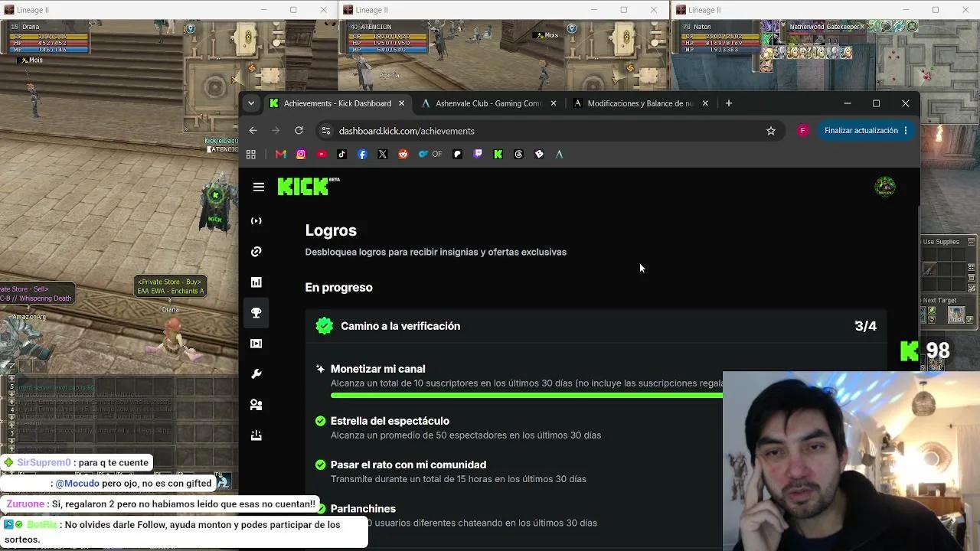Switch to Achievements - Kick Dashboard tab
980x551 pixels.
point(339,103)
